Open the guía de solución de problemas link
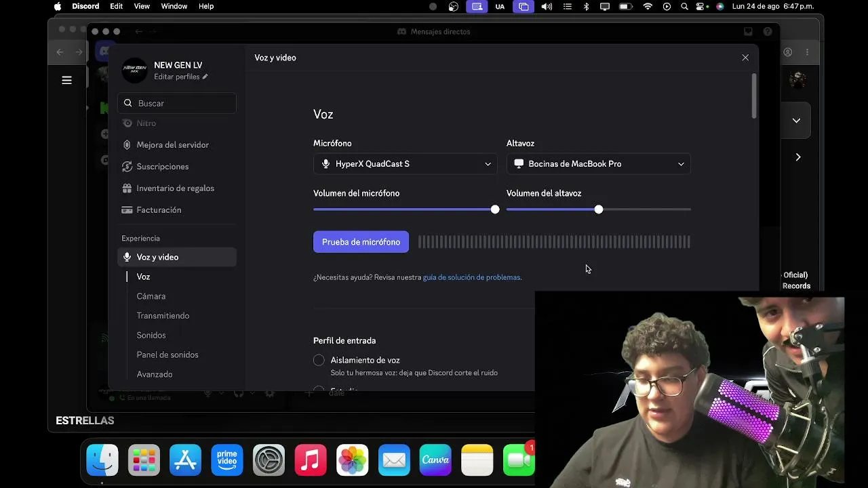Screen dimensions: 868x488 tap(471, 277)
